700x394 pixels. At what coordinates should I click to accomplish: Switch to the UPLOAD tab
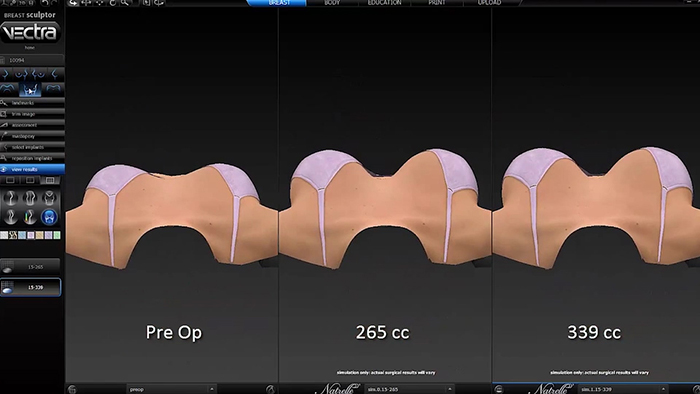click(x=489, y=3)
